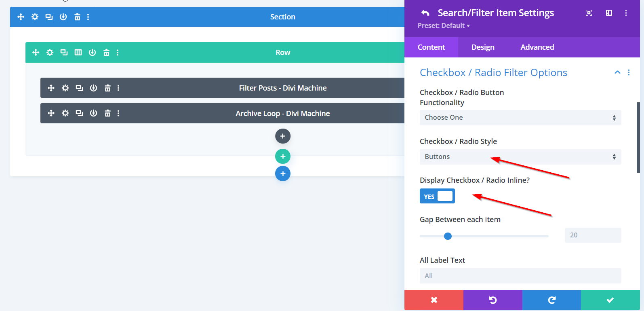This screenshot has height=311, width=644.
Task: Switch to the Advanced tab
Action: 537,47
